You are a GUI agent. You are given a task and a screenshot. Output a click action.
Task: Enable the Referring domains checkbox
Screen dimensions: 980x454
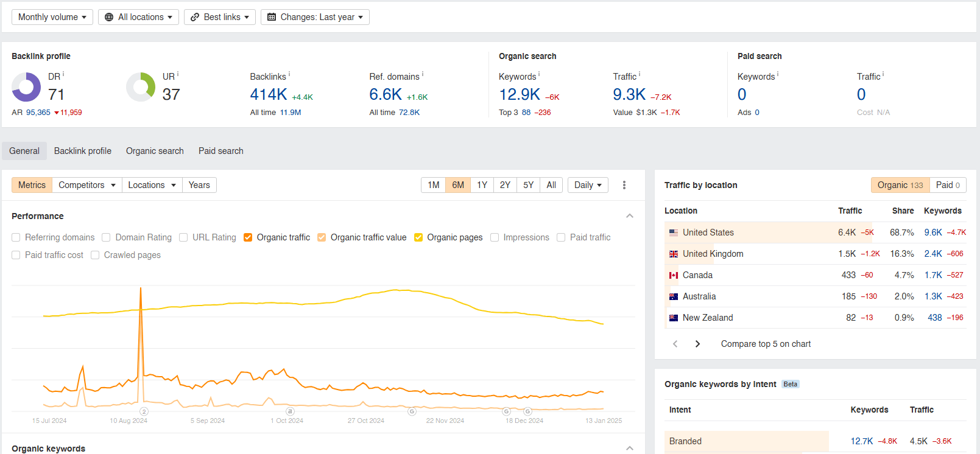pos(16,237)
